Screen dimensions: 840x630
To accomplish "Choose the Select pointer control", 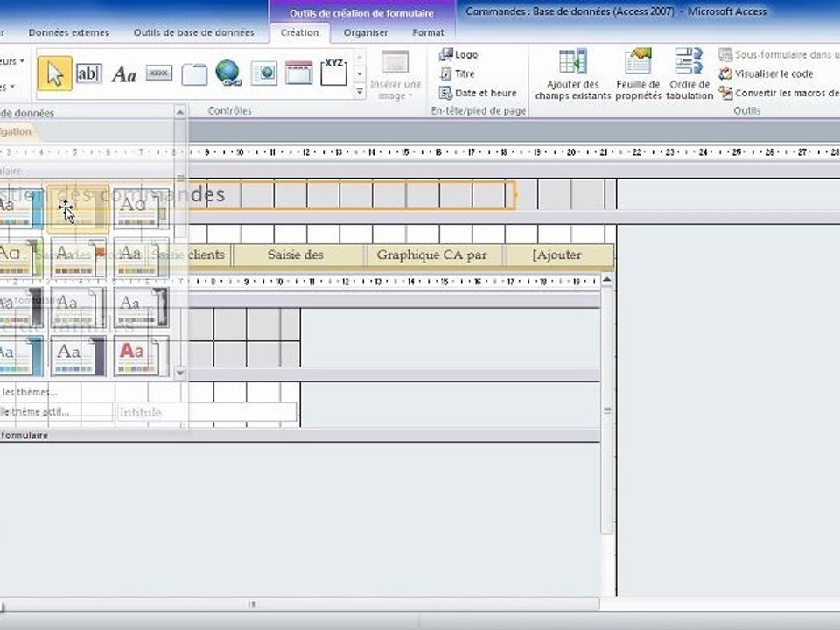I will (x=54, y=73).
